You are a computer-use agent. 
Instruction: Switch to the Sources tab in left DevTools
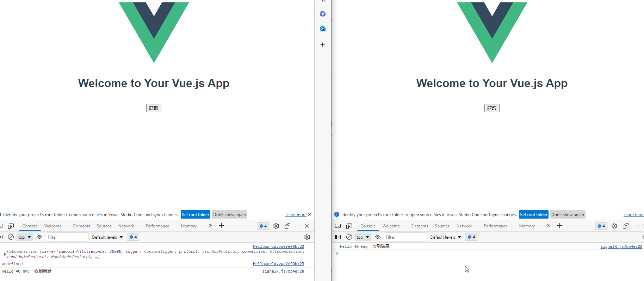pyautogui.click(x=104, y=226)
